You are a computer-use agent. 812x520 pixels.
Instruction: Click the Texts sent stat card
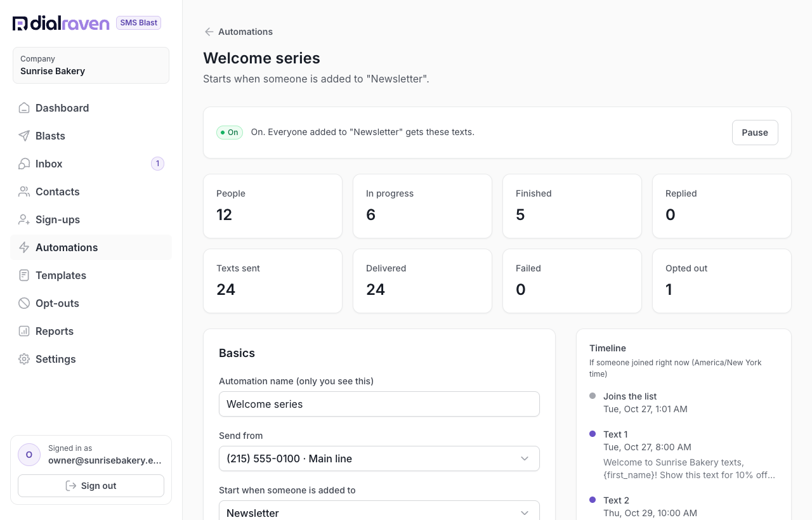click(273, 281)
